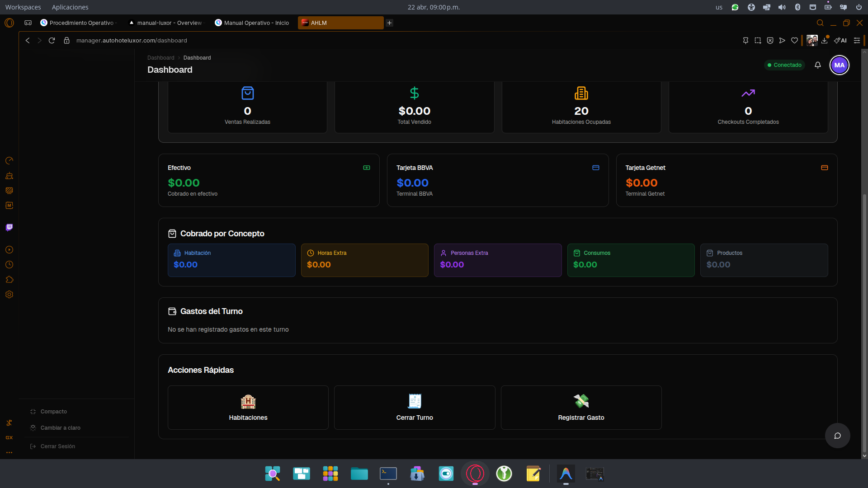Viewport: 868px width, 488px height.
Task: Click the Ventas Realizadas stat card
Action: coord(247,108)
